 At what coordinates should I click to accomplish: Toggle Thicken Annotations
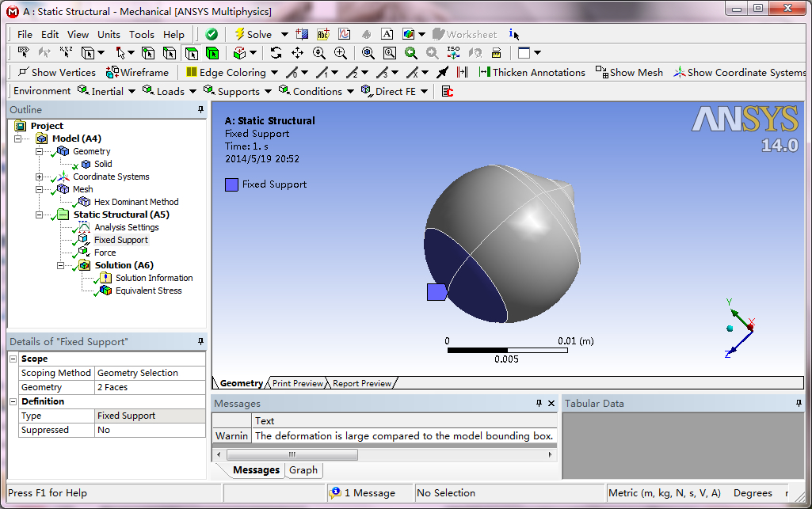coord(532,72)
